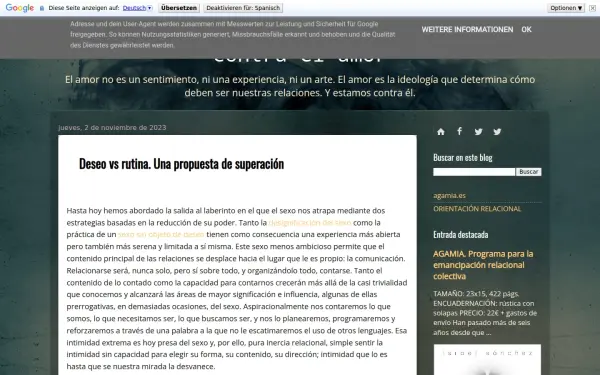Click Deaktivieren für: Spanisch button
600x375 pixels.
pos(243,8)
